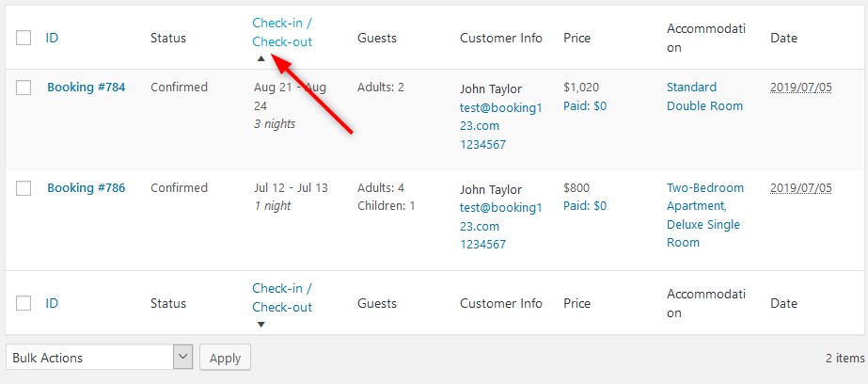Viewport: 868px width, 384px height.
Task: Click the Bulk Actions dropdown arrow
Action: click(x=182, y=358)
